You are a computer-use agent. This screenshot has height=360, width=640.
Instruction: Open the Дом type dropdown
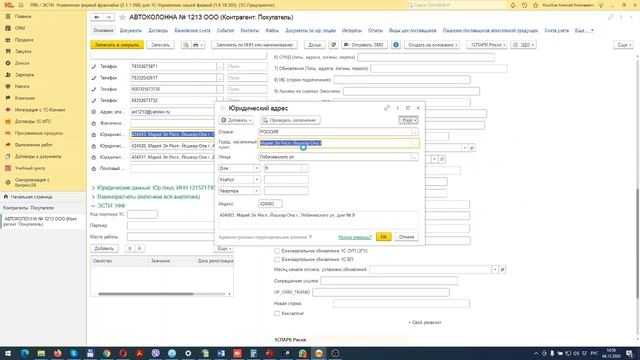tap(257, 168)
